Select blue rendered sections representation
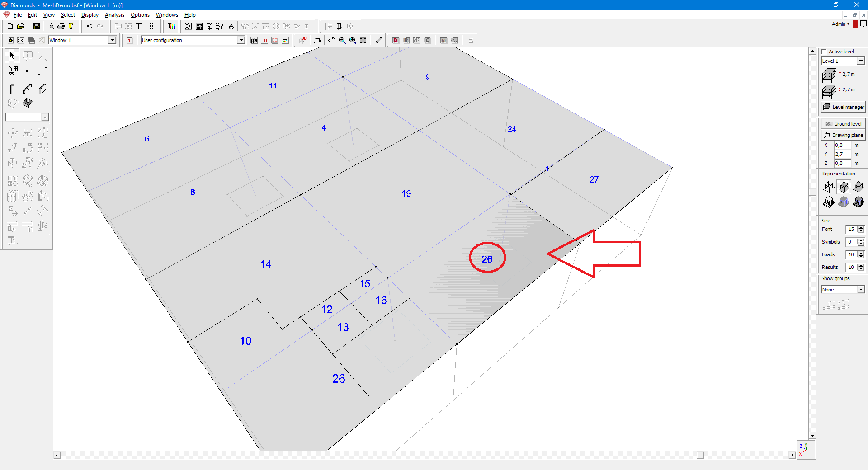 point(844,202)
